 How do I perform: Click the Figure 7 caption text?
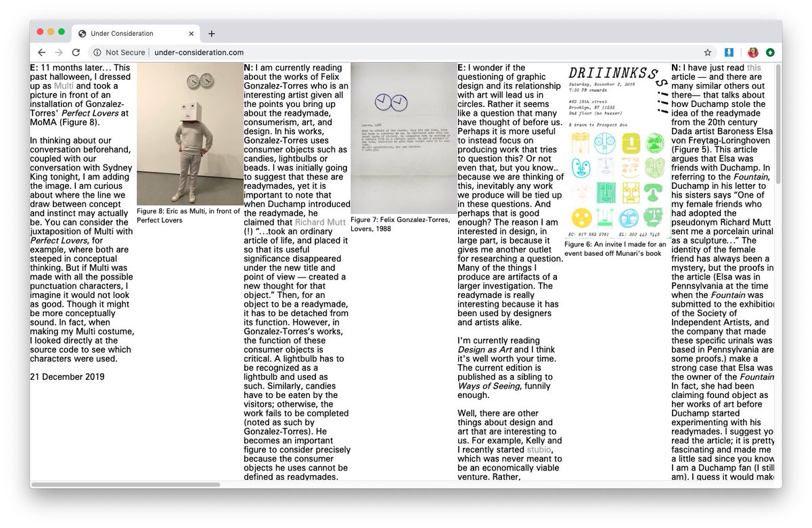(x=400, y=224)
